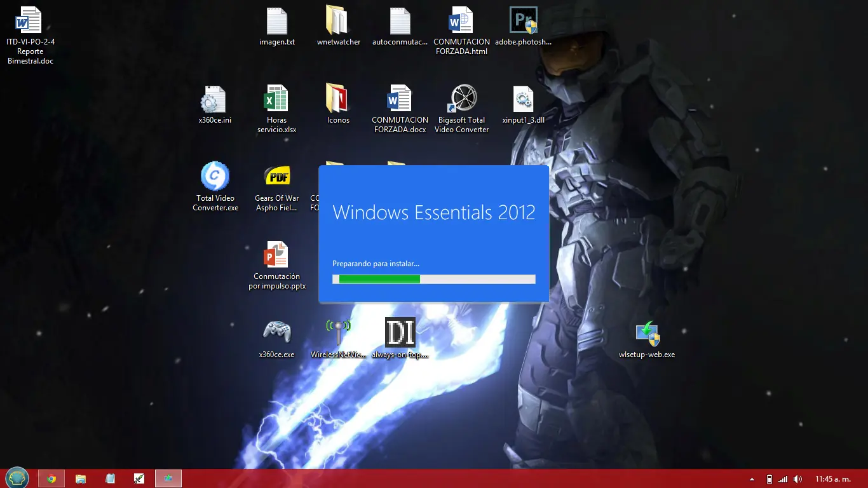Launch x360ce.exe gamepad icon

click(276, 339)
